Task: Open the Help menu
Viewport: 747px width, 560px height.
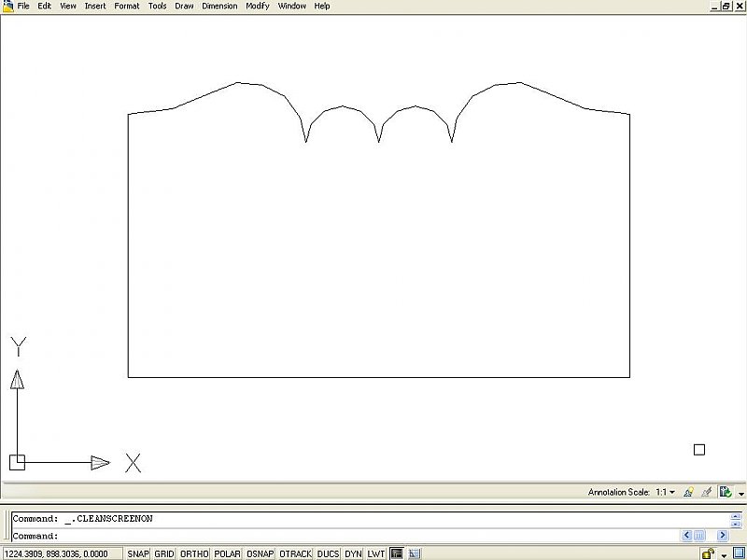Action: click(322, 7)
